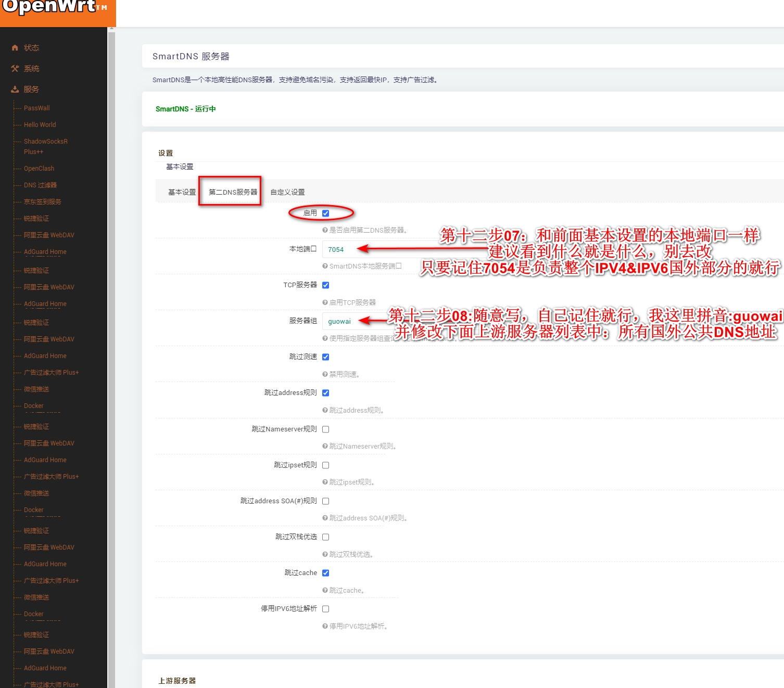Click the home icon beside 状态

[x=15, y=48]
